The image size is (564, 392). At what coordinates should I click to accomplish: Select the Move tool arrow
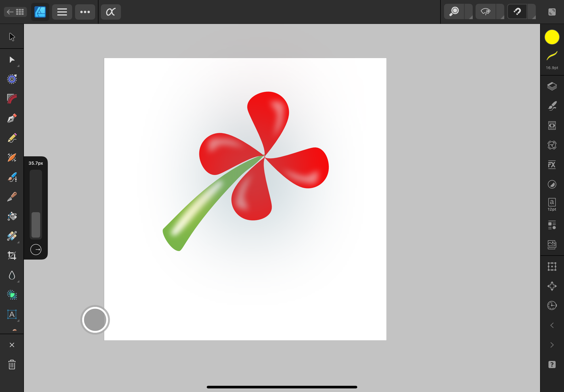point(12,37)
